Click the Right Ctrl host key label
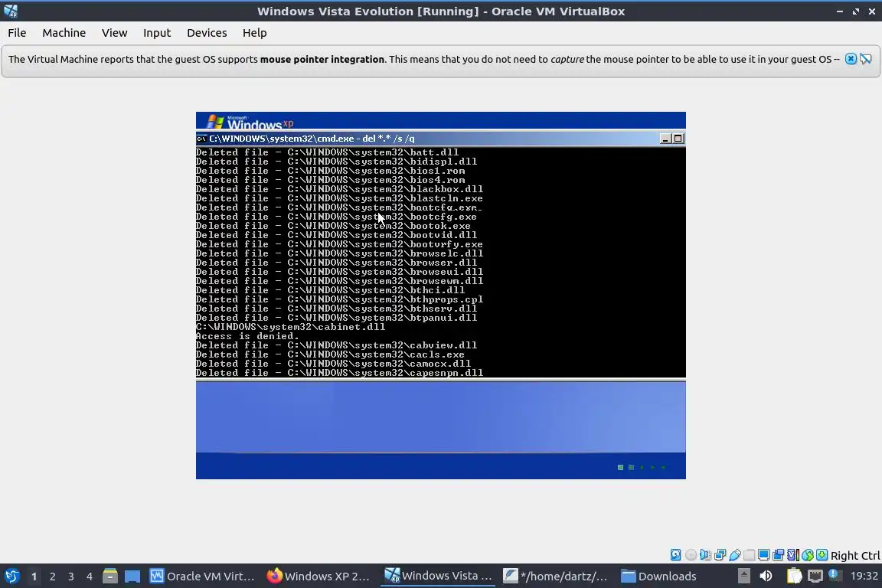 [855, 555]
